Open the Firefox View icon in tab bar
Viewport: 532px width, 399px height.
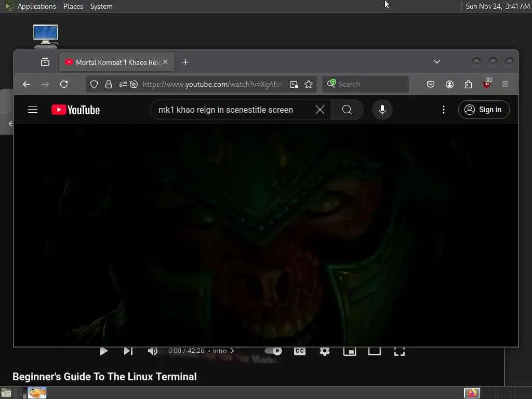coord(45,62)
